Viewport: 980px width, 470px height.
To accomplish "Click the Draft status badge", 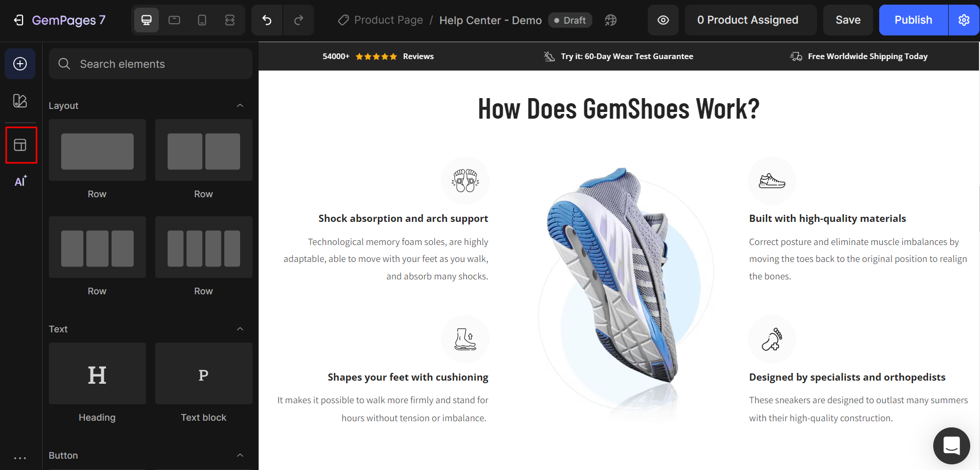I will coord(570,20).
